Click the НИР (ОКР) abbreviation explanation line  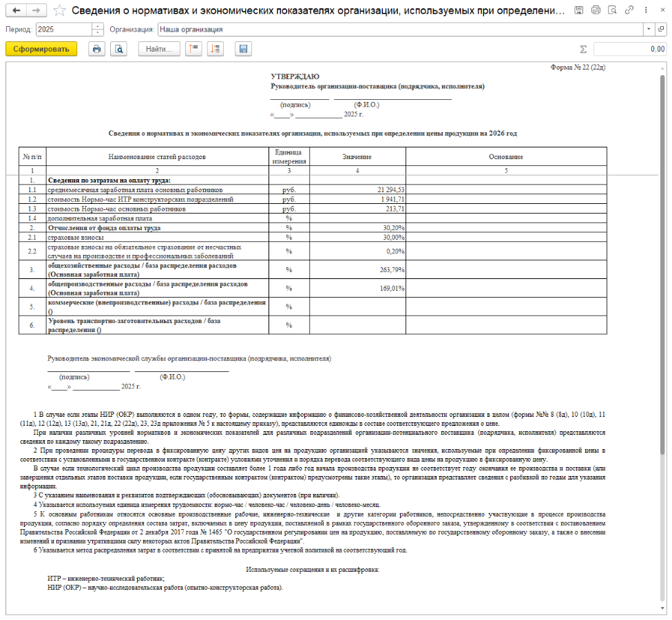tap(165, 588)
